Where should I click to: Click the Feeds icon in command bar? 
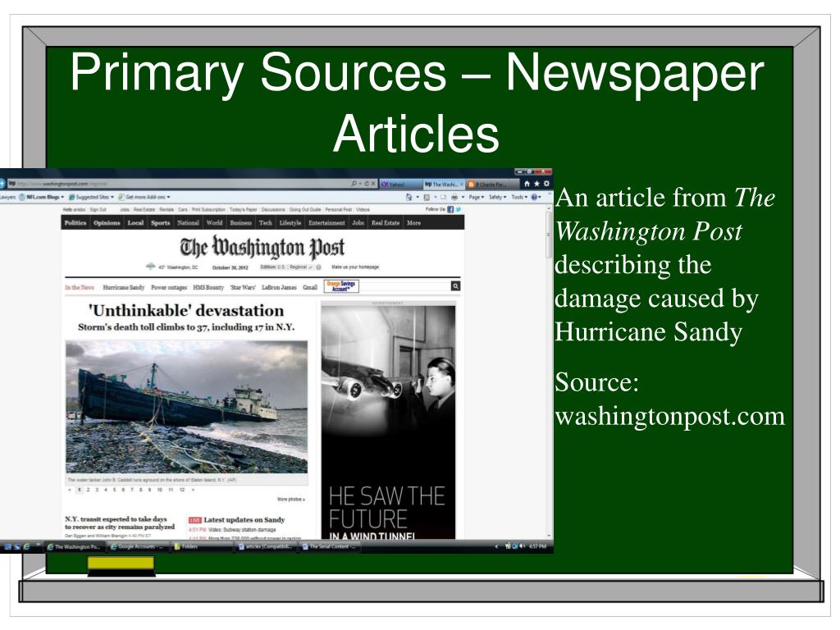[427, 197]
